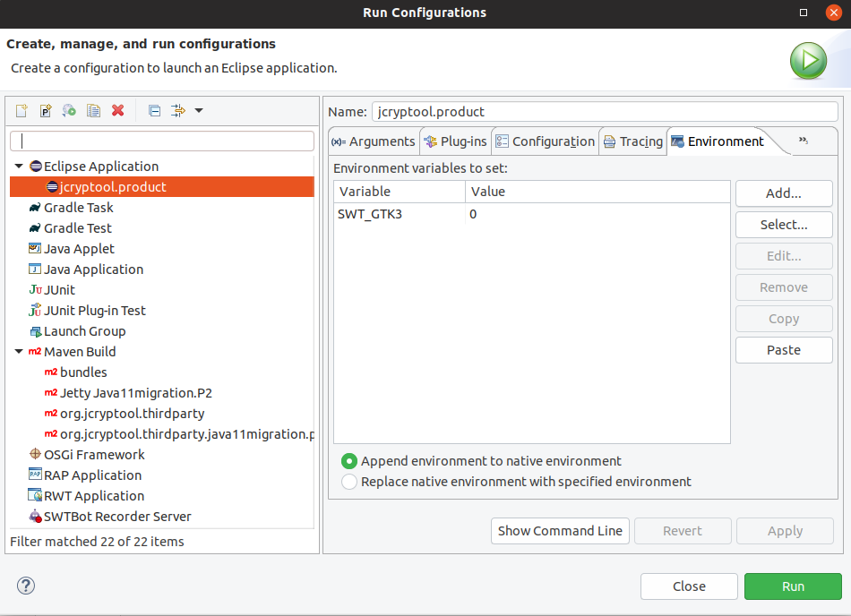The image size is (851, 616).
Task: Click the Value column header
Action: point(597,192)
